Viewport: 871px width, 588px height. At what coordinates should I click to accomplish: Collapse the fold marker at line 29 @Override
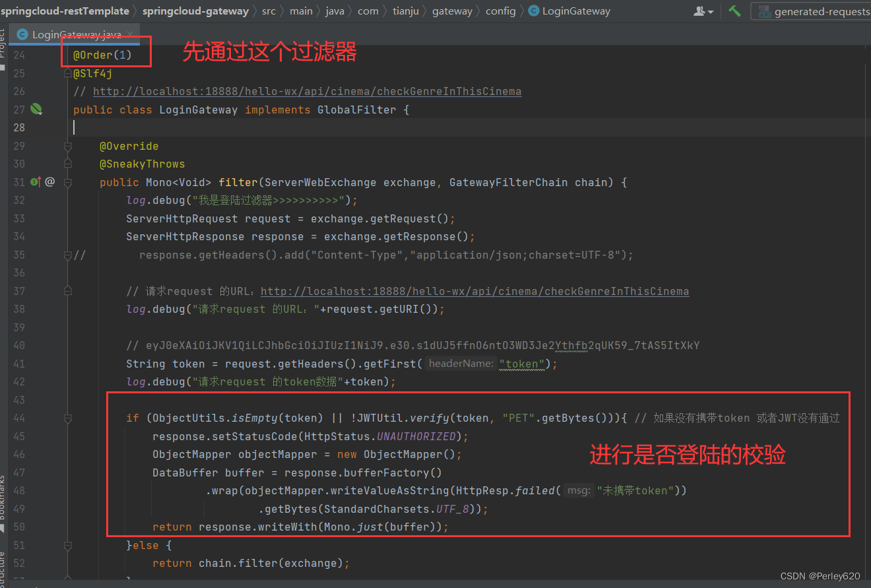(67, 146)
